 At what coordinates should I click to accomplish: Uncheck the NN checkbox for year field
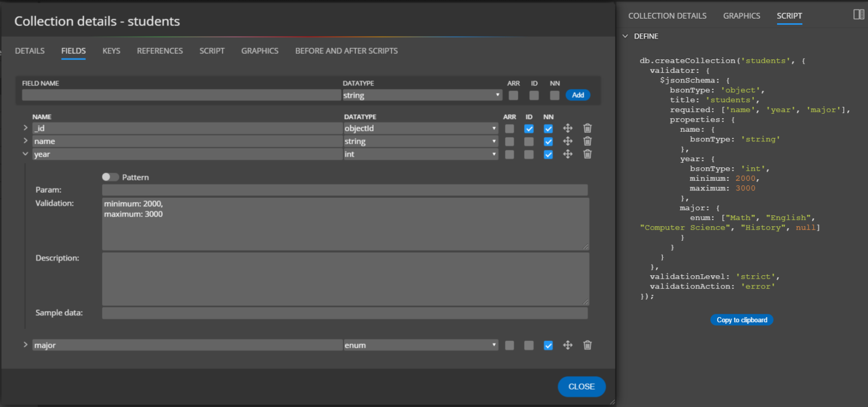548,154
